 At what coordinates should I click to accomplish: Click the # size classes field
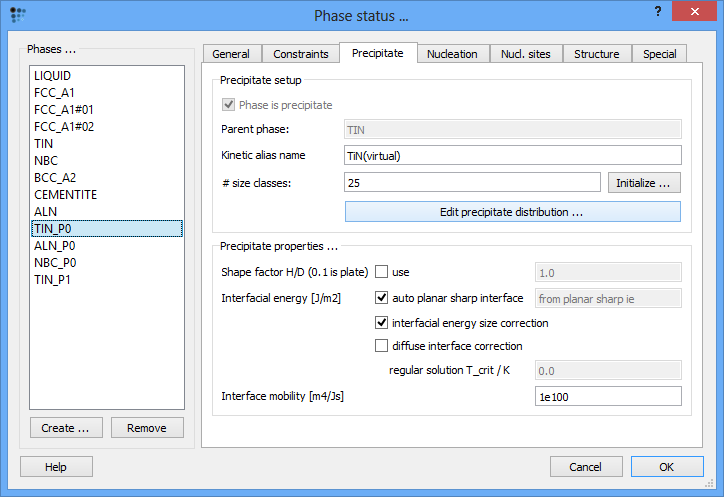[472, 182]
